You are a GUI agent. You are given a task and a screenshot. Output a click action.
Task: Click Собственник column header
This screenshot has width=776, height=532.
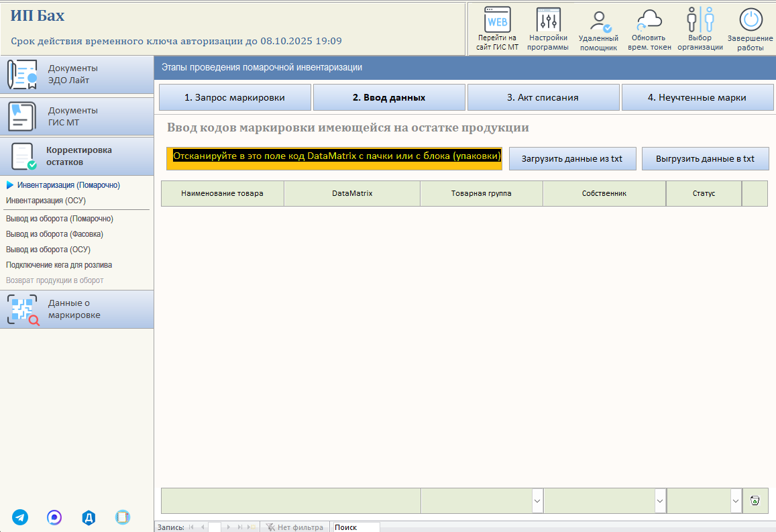604,193
